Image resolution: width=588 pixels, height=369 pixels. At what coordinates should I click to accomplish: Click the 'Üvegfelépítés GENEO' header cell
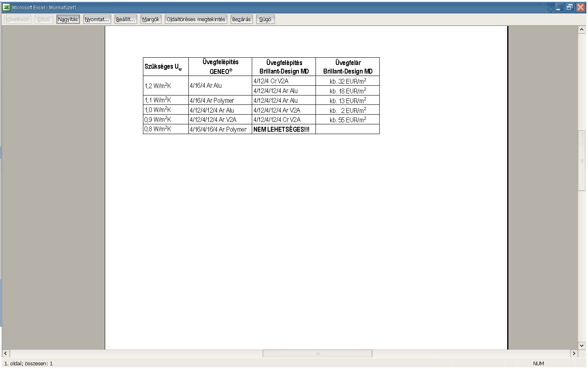(x=220, y=67)
